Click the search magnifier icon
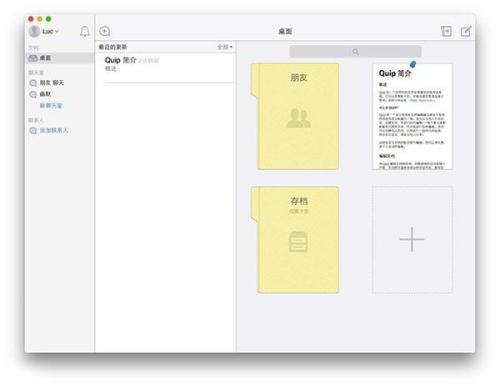Screen dimensions: 500x388 (355, 52)
